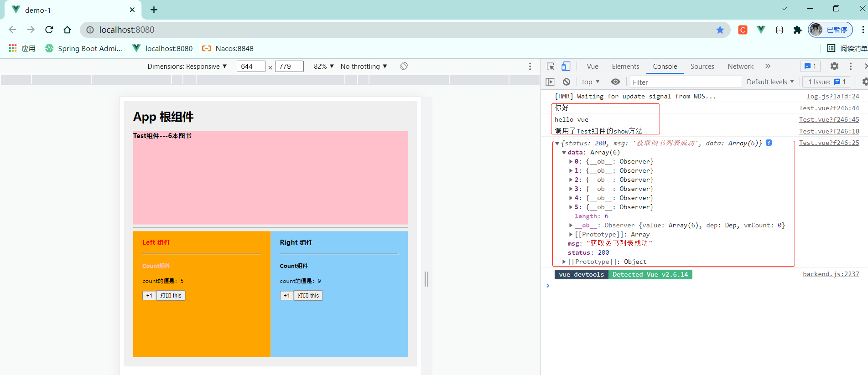Click +1 in the Left component
This screenshot has height=375, width=868.
point(149,296)
